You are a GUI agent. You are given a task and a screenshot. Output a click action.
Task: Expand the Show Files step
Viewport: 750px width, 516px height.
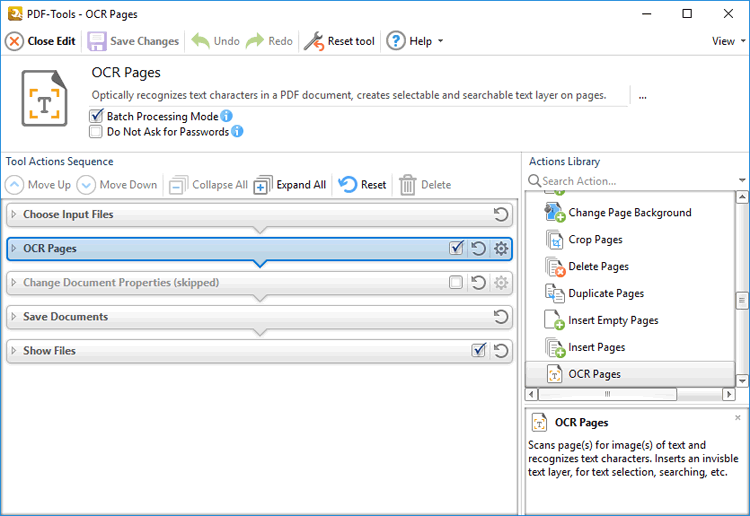[x=14, y=351]
